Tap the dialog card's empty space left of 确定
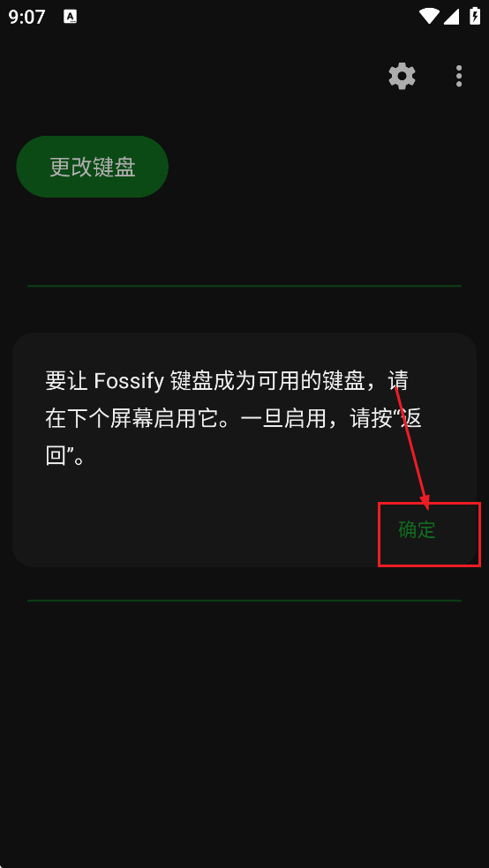Screen dimensions: 489x868 coord(194,530)
